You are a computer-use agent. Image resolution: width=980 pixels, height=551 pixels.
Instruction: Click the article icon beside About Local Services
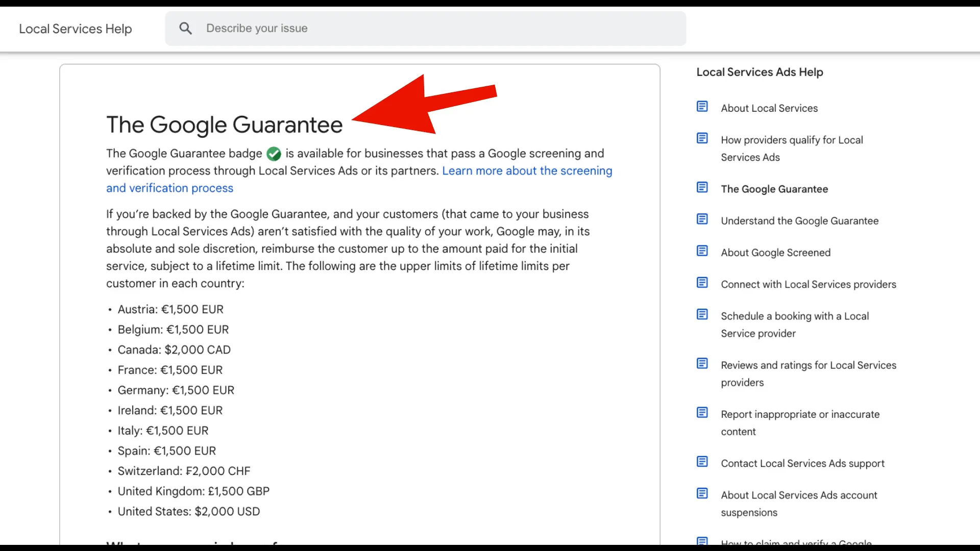pyautogui.click(x=702, y=107)
